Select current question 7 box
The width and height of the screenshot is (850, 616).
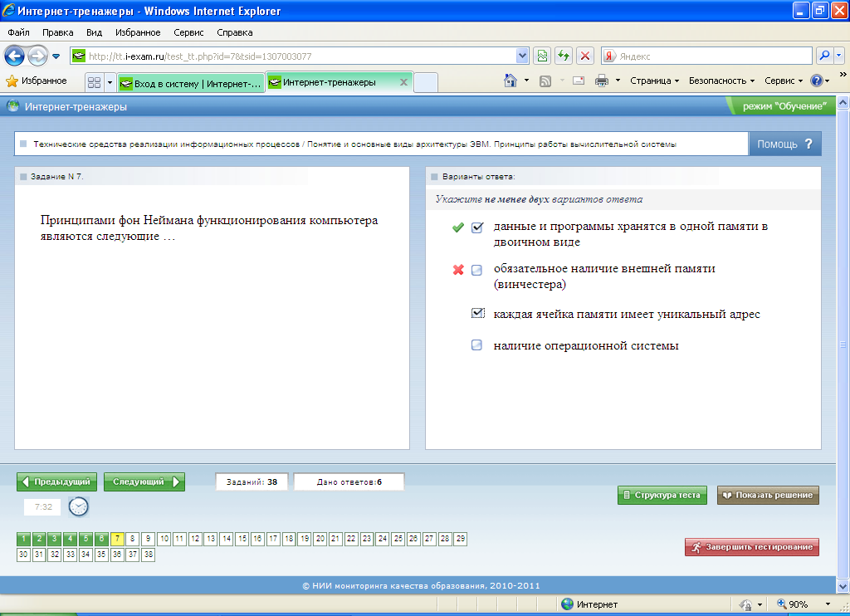pyautogui.click(x=117, y=539)
